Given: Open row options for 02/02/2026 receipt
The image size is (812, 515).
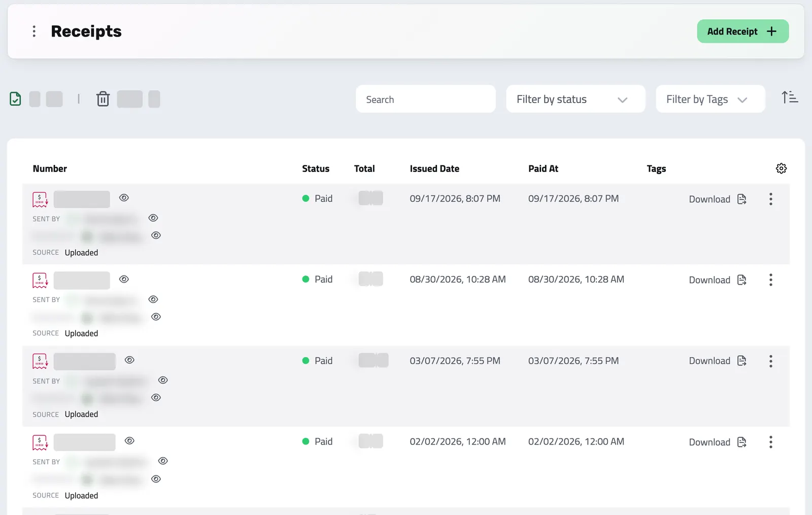Looking at the screenshot, I should (770, 442).
